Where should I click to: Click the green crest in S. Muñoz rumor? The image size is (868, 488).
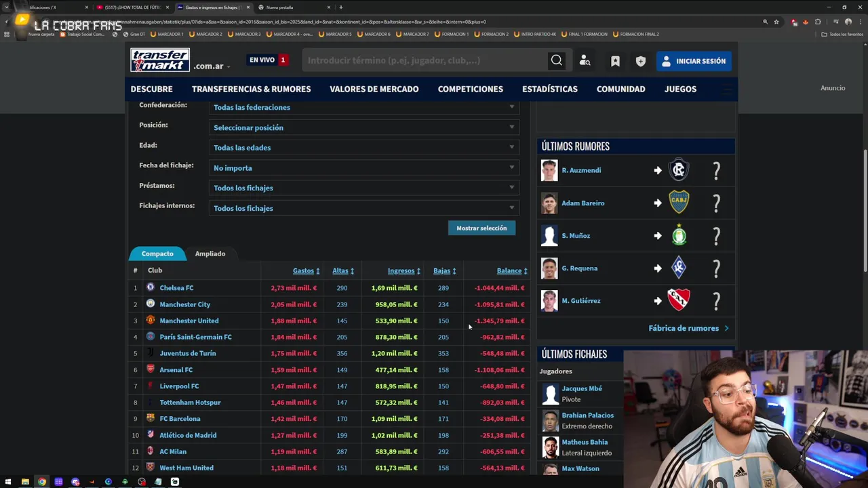tap(679, 235)
